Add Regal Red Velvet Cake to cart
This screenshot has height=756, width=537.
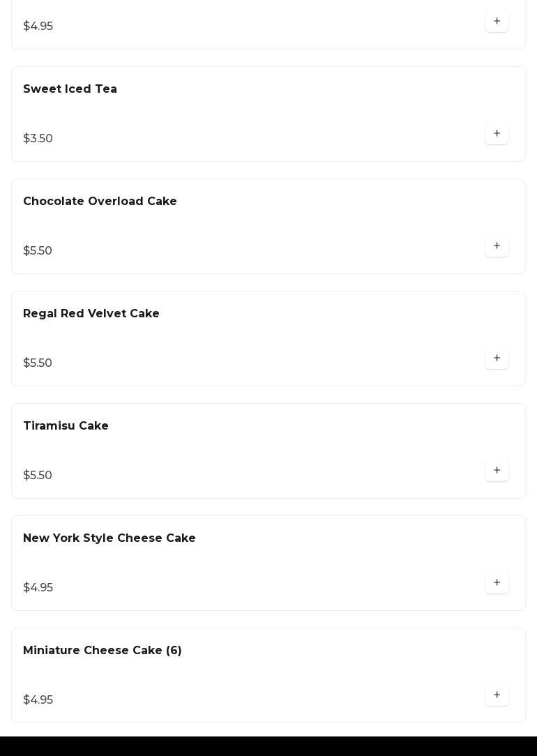click(x=497, y=358)
